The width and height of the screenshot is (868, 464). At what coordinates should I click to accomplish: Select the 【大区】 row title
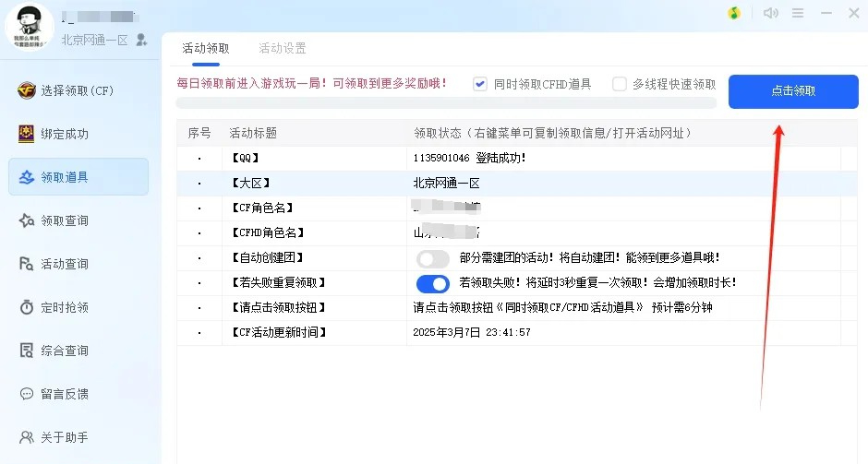click(251, 183)
